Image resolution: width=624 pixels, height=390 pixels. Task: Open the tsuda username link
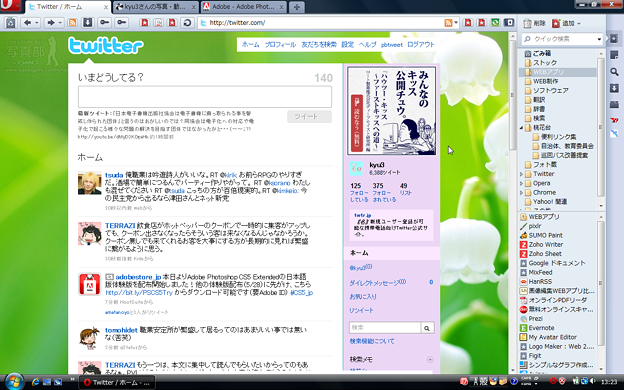114,175
